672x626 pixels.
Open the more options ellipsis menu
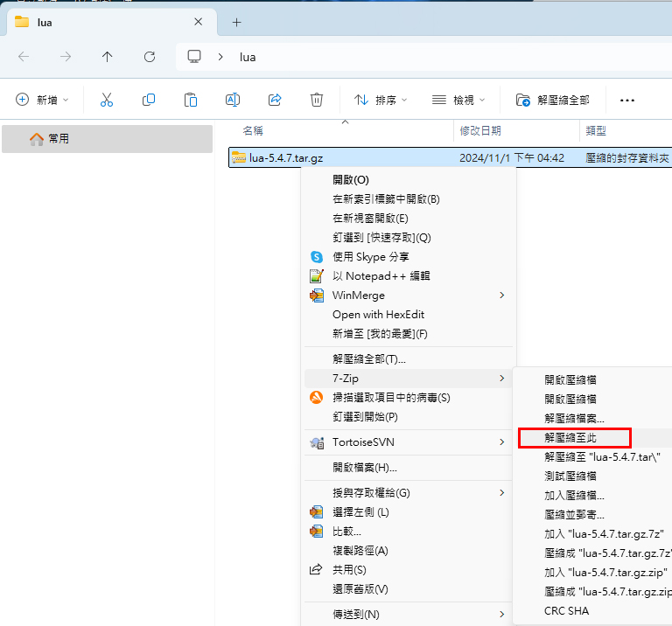[x=627, y=101]
